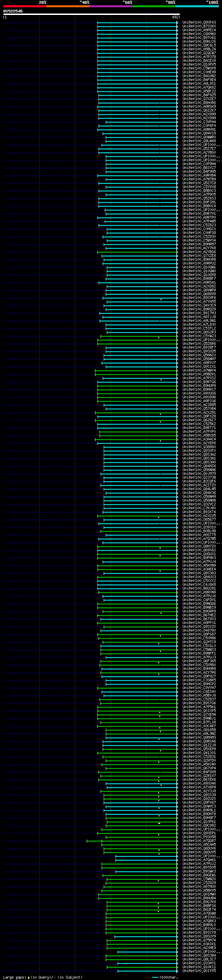
Task: Open hit UniRef100_B9HJ26
Action: [x=199, y=41]
